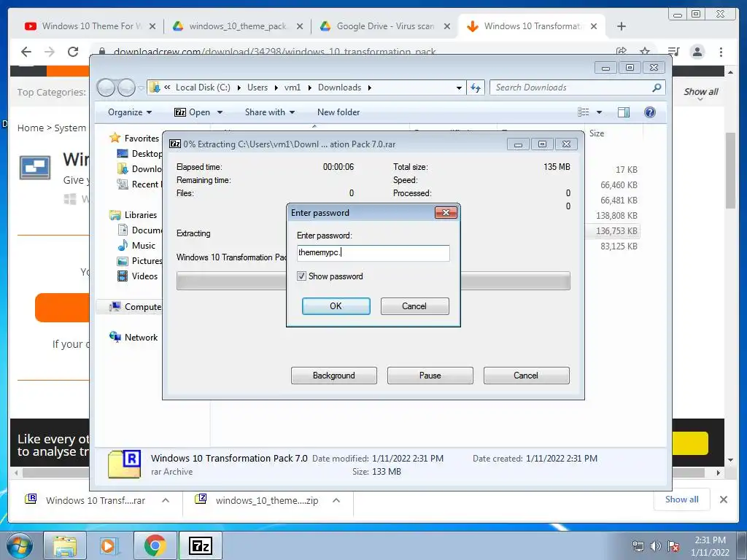
Task: Confirm the password with the OK button
Action: (336, 306)
